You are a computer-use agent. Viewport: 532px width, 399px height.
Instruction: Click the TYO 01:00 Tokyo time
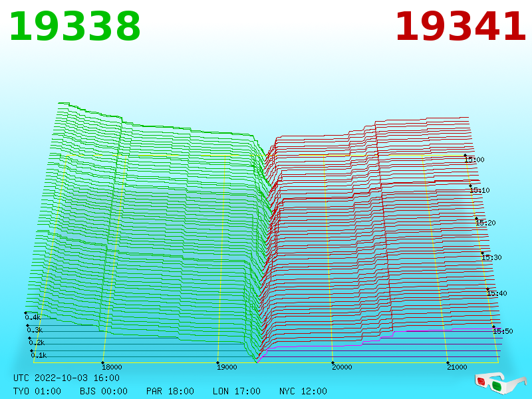(37, 391)
